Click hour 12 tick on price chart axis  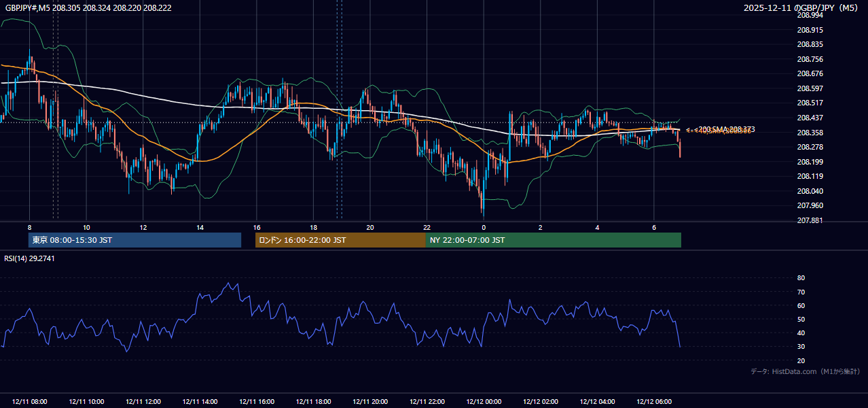[143, 227]
